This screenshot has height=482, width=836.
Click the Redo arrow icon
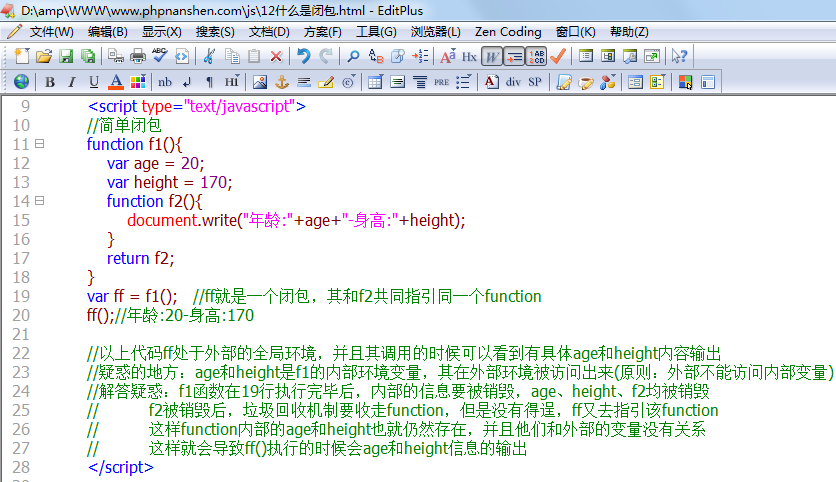tap(326, 56)
